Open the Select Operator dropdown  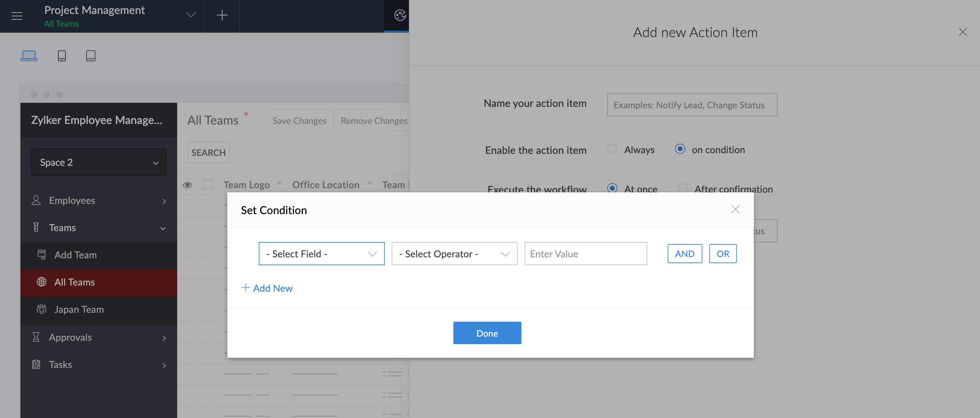454,254
